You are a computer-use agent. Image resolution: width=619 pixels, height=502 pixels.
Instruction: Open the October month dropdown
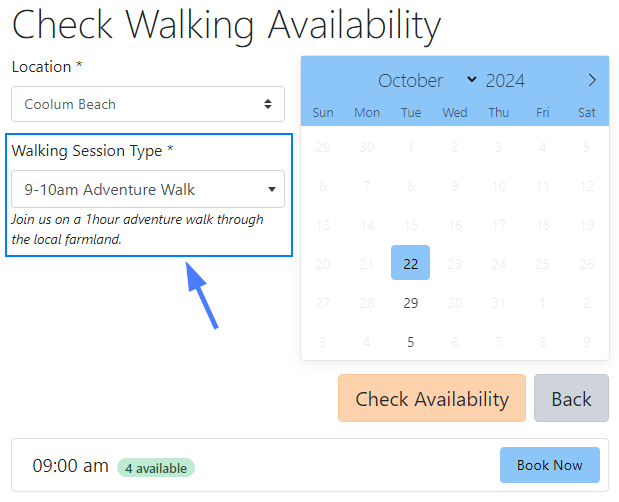(427, 81)
